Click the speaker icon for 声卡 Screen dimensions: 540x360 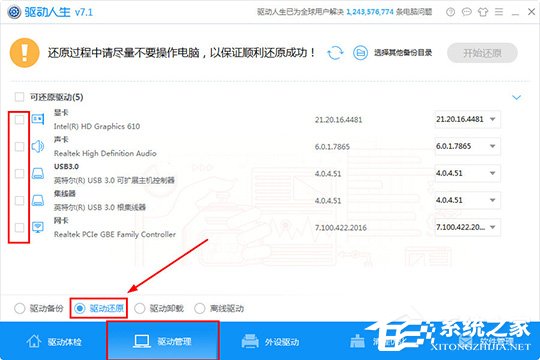(x=38, y=146)
